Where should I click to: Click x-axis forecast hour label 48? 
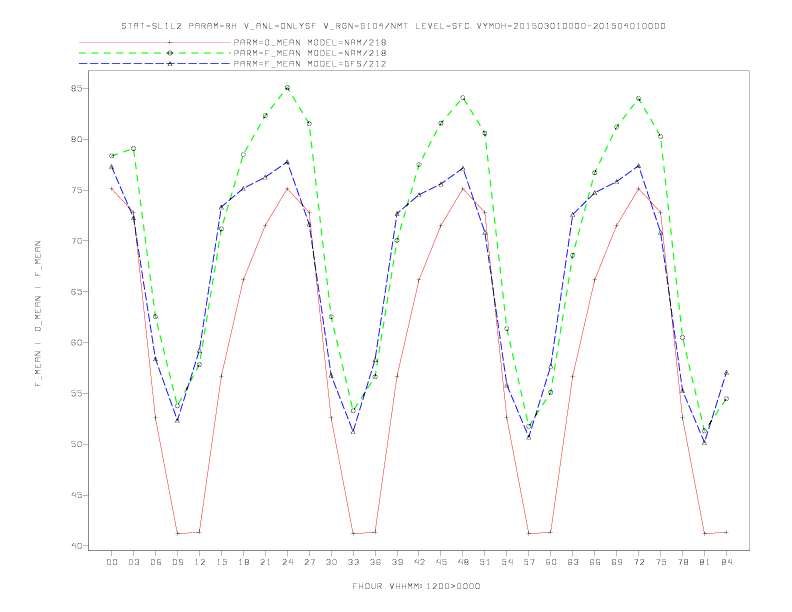[463, 562]
